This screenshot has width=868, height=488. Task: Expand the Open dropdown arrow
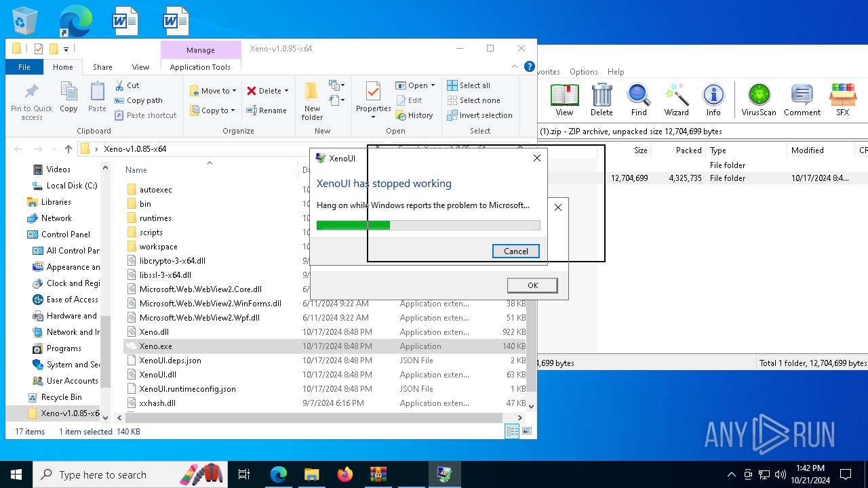(433, 85)
